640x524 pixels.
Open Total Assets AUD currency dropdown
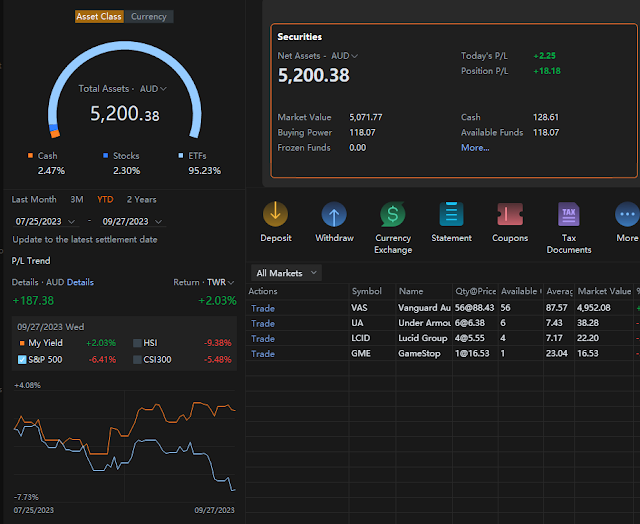(153, 89)
